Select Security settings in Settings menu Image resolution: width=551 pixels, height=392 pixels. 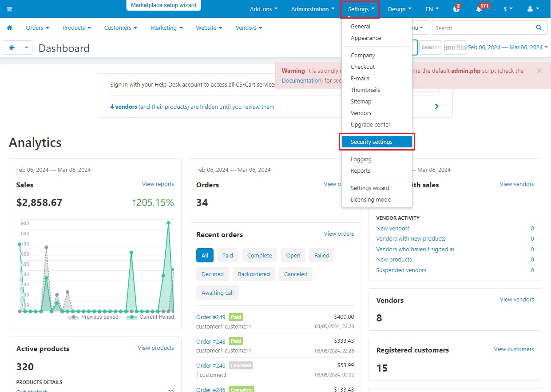click(x=377, y=142)
